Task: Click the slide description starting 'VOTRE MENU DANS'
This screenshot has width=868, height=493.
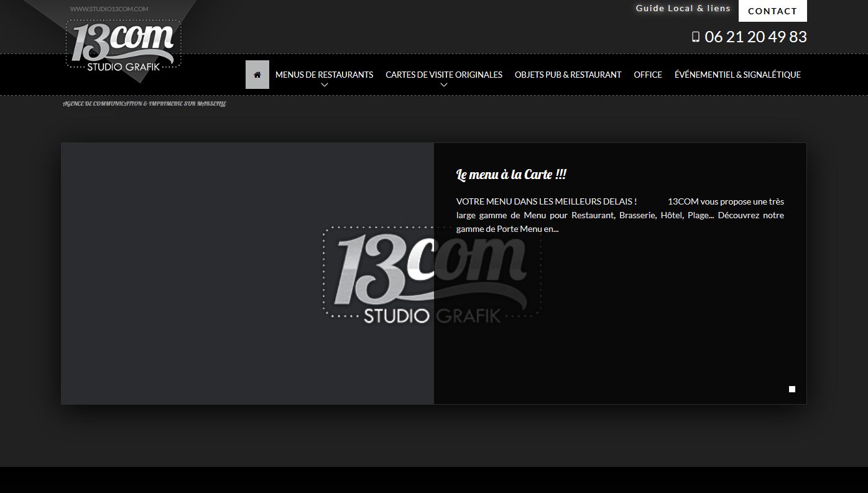Action: 619,215
